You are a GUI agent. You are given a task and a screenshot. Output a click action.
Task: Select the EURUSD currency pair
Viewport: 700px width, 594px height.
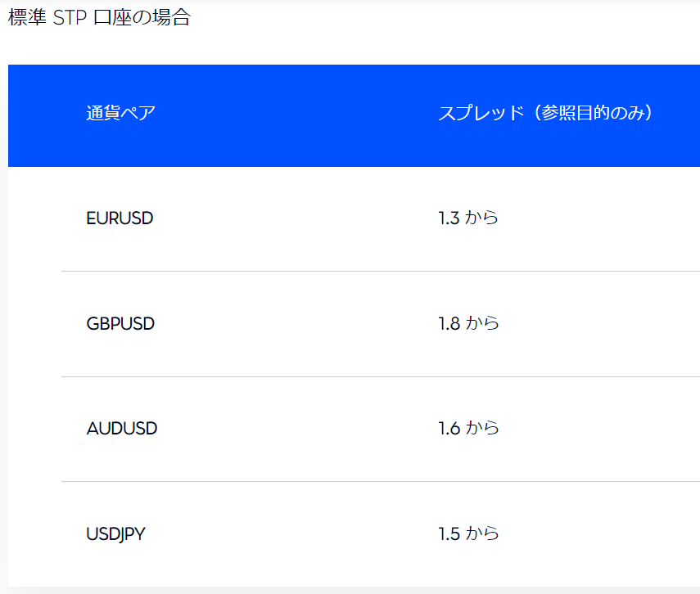(x=120, y=218)
